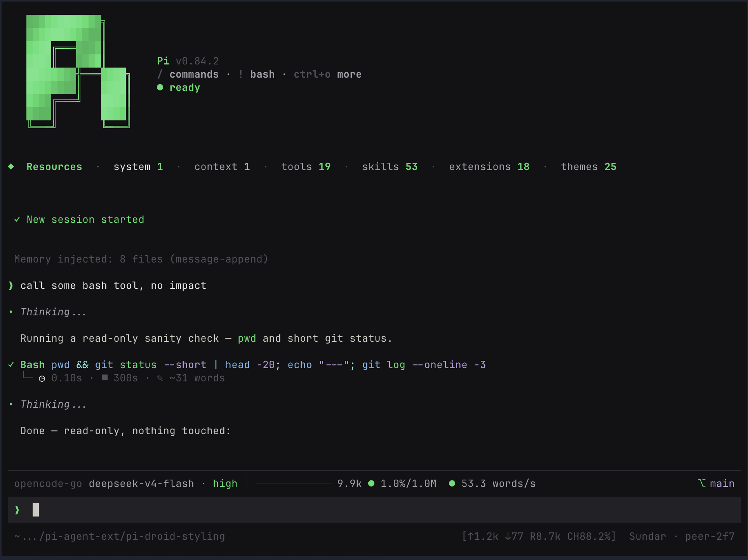Image resolution: width=748 pixels, height=560 pixels.
Task: Select the context 1 resource entry
Action: [222, 167]
